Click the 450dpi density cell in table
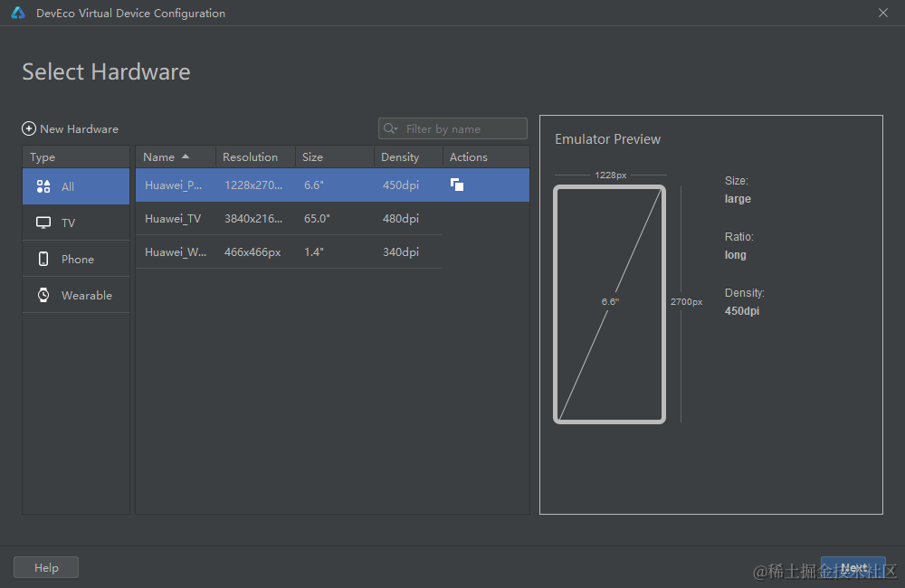905x588 pixels. coord(401,185)
